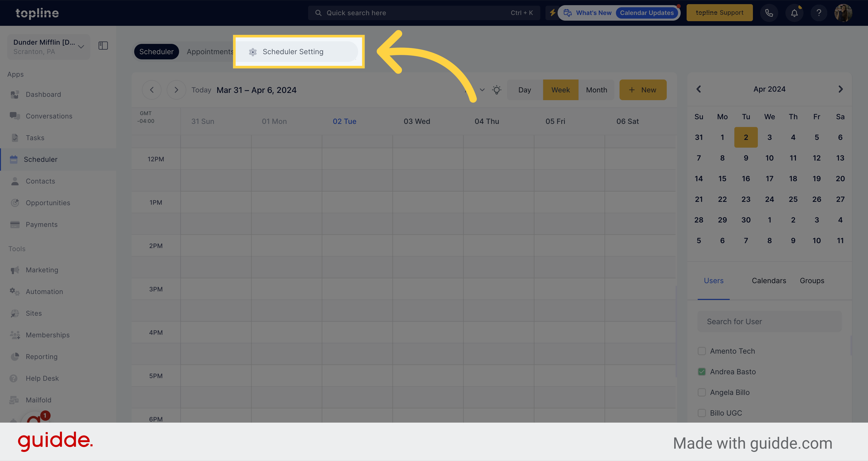Open Scheduler Settings panel
868x461 pixels.
[x=293, y=51]
